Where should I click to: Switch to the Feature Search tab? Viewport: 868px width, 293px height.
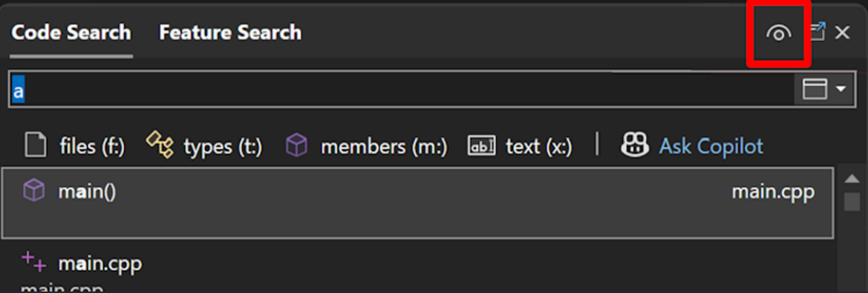pos(230,33)
